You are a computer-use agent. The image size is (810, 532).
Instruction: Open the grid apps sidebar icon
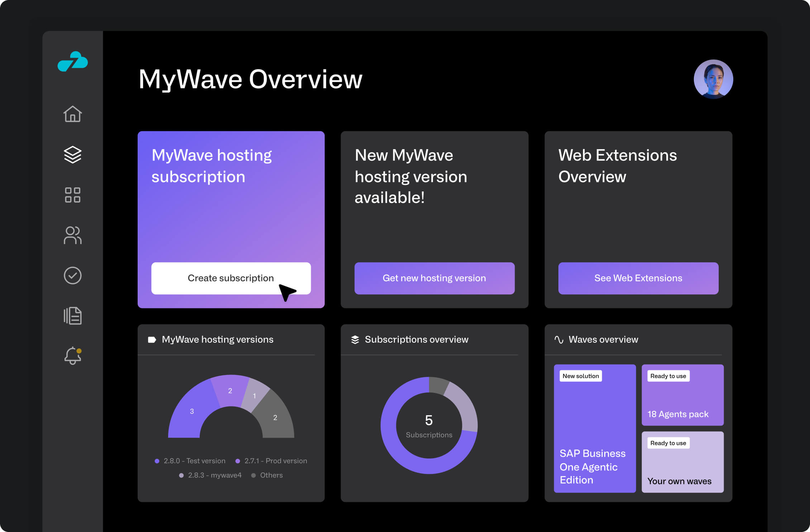pyautogui.click(x=73, y=195)
